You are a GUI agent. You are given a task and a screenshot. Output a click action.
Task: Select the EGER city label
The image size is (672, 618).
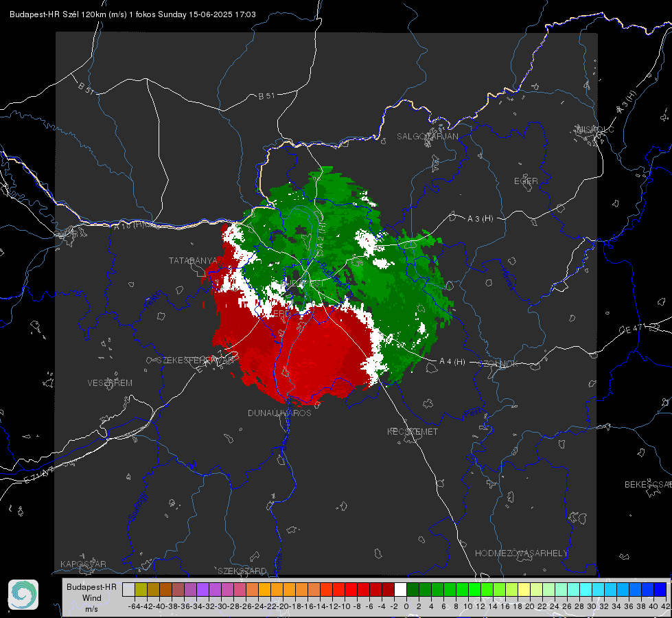pyautogui.click(x=526, y=181)
